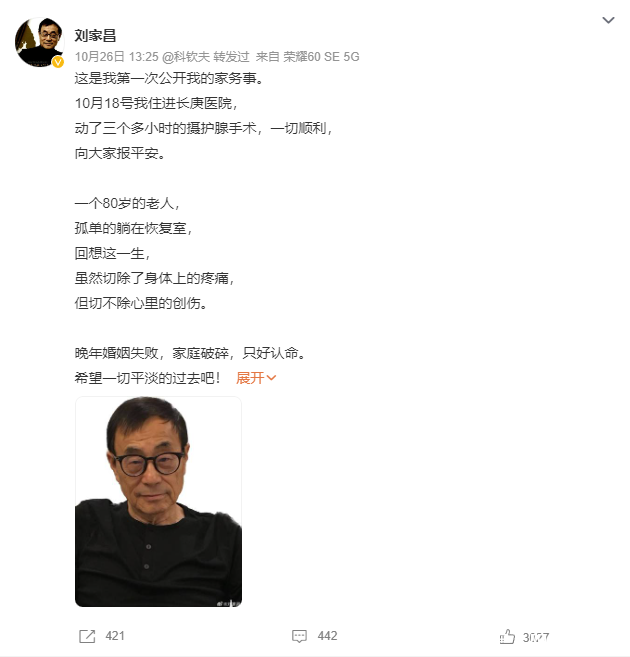Click the line 晚年婚姻失败，家庭破碎
This screenshot has height=657, width=630.
(x=152, y=353)
